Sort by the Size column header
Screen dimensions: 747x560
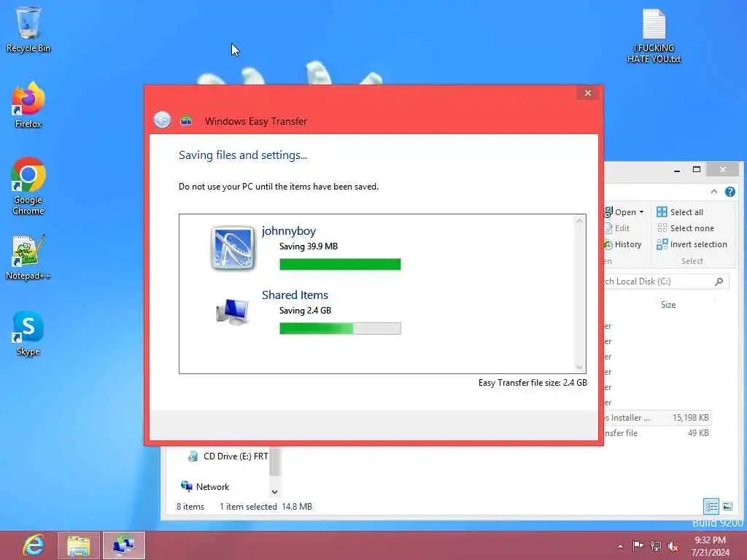(668, 305)
